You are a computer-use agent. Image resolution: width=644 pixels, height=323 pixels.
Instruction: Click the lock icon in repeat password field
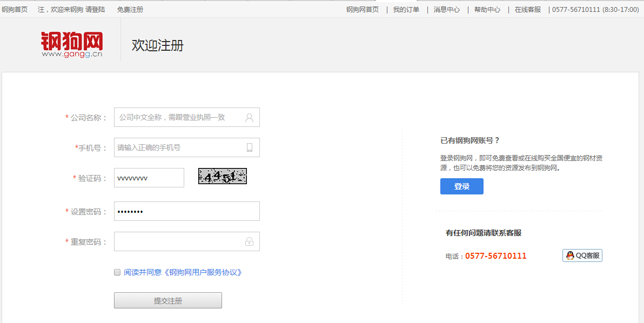(x=249, y=242)
